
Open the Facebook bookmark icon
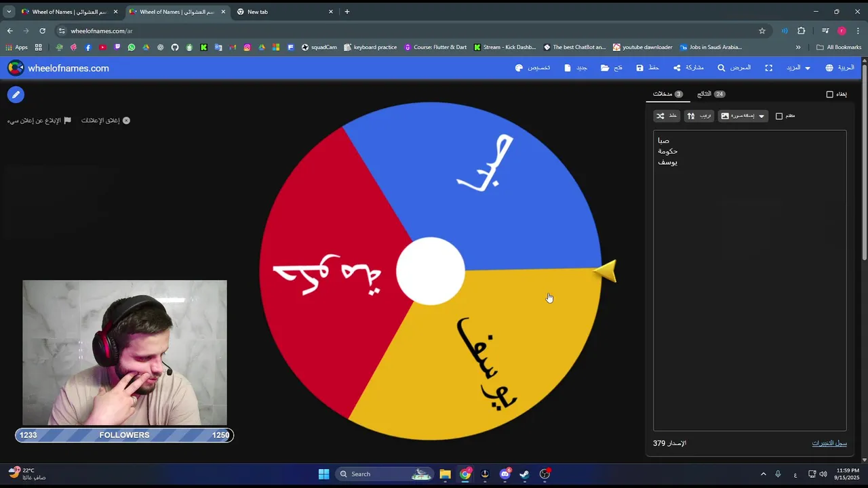pyautogui.click(x=88, y=47)
